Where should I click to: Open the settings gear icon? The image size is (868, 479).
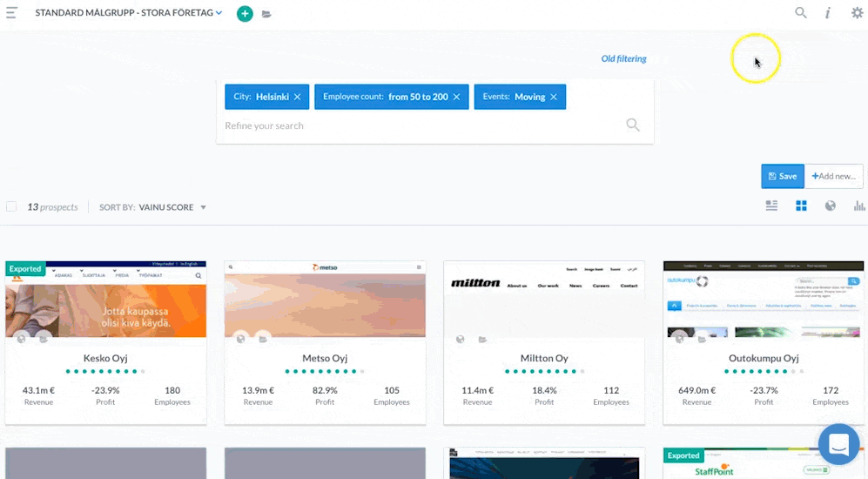tap(857, 13)
